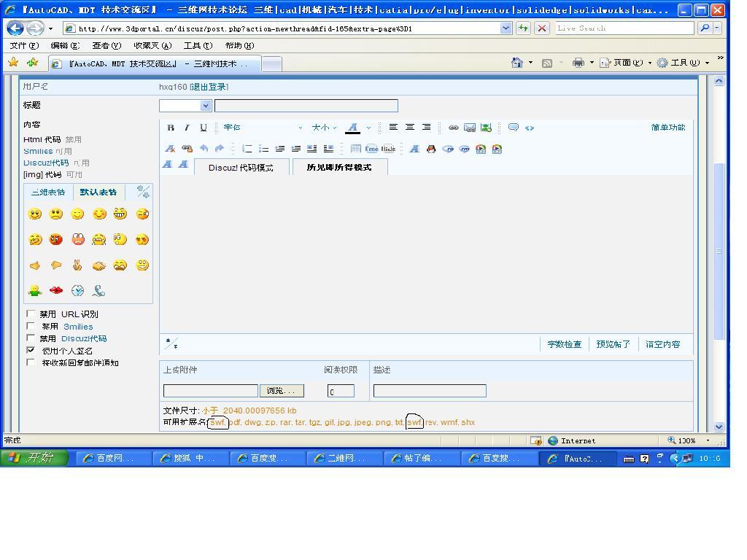Viewport: 747px width, 560px height.
Task: Select the default smilies tab
Action: tap(98, 192)
